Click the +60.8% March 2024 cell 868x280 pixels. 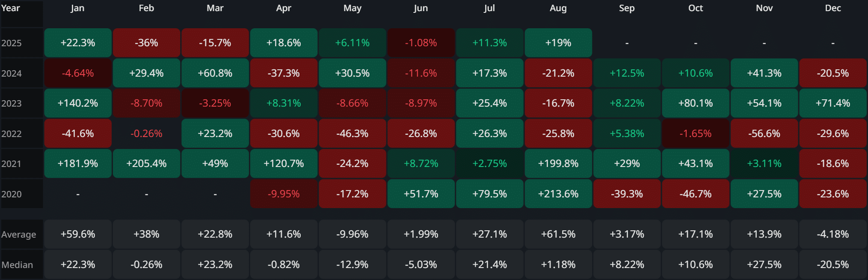click(215, 73)
